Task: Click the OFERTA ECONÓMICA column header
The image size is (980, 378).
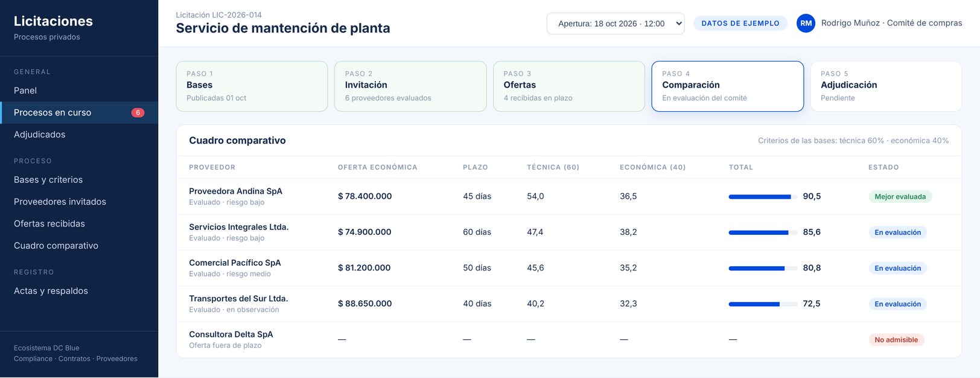Action: pos(377,167)
